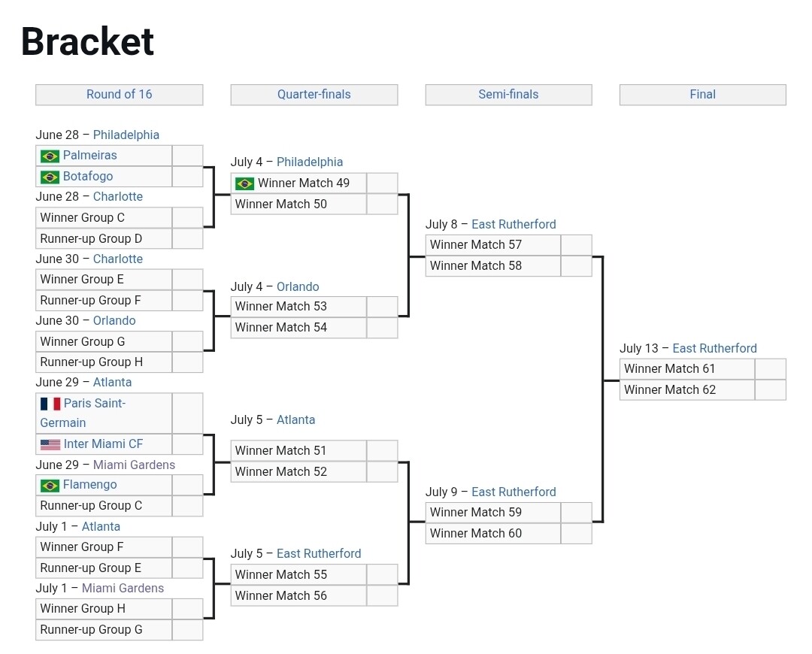This screenshot has width=812, height=654.
Task: Click the Brazil flag beside Flamengo
Action: pyautogui.click(x=50, y=485)
